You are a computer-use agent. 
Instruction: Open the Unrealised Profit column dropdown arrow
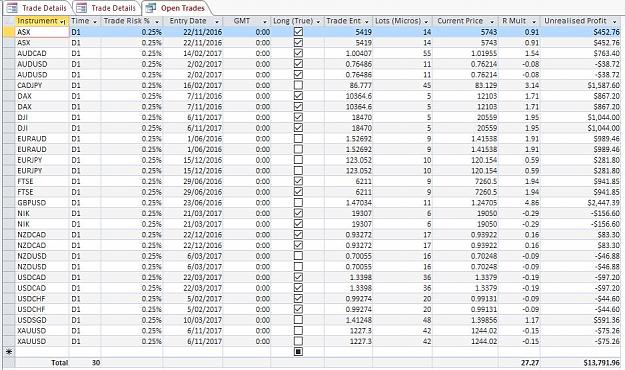pyautogui.click(x=614, y=22)
